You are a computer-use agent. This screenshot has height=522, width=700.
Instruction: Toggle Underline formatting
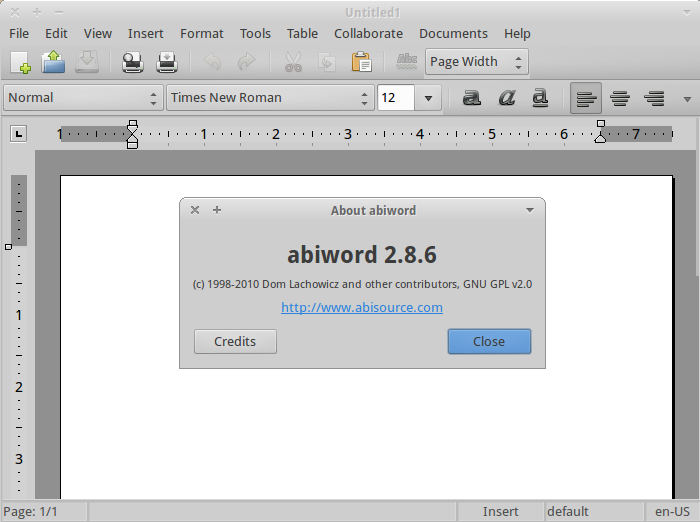click(x=540, y=97)
